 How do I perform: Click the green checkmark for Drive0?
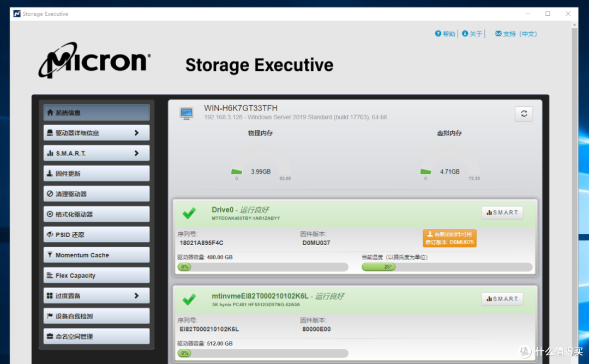189,213
